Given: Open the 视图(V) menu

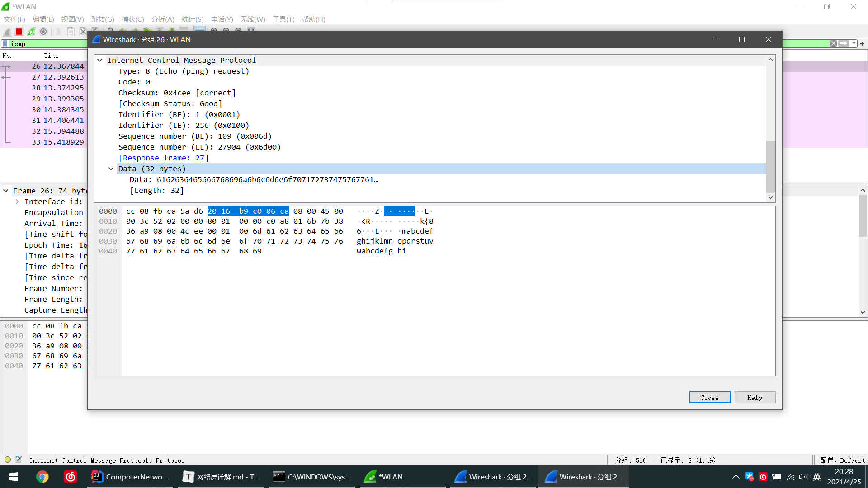Looking at the screenshot, I should [72, 19].
